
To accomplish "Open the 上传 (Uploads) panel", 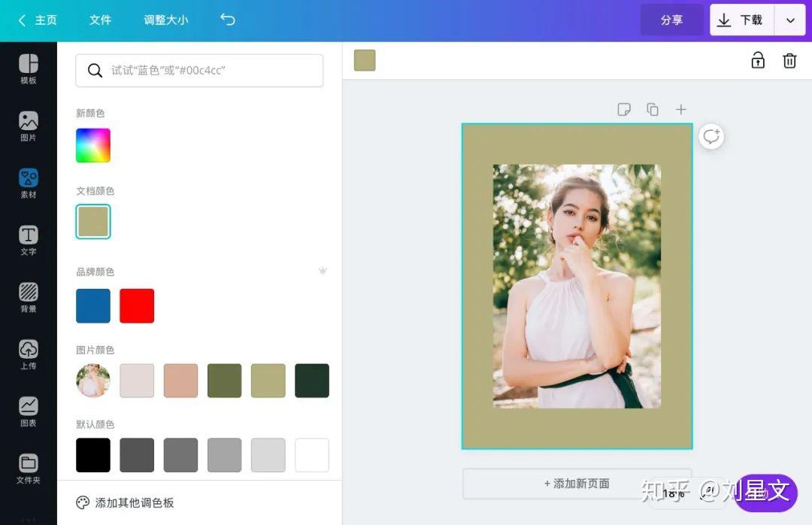I will (28, 352).
